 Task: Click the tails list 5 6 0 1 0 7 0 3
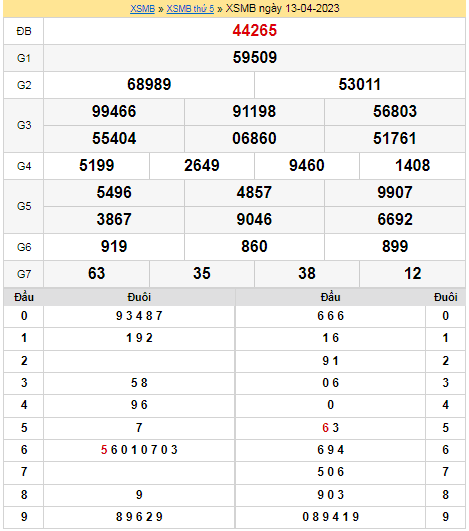tap(139, 450)
